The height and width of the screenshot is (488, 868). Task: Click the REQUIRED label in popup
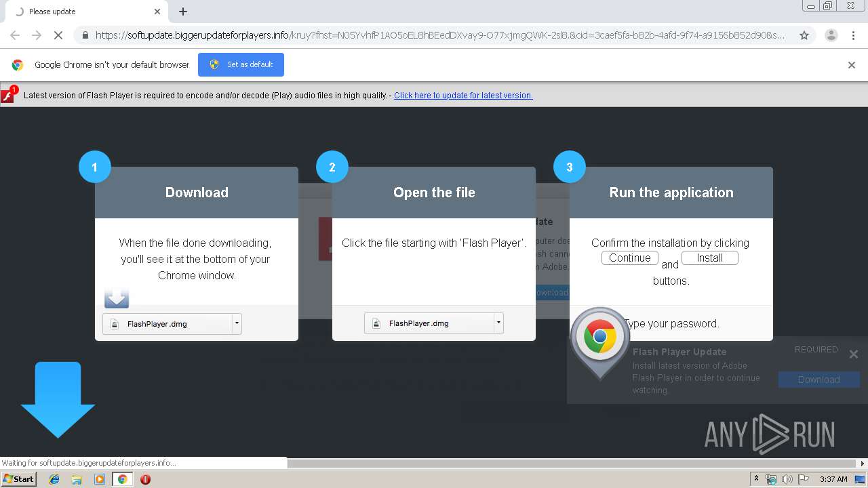pyautogui.click(x=816, y=350)
